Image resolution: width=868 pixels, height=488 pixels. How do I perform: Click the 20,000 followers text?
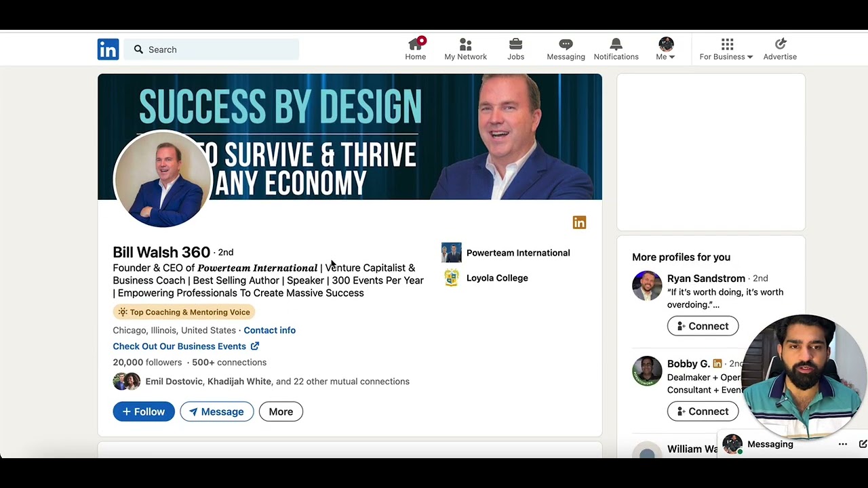click(147, 363)
